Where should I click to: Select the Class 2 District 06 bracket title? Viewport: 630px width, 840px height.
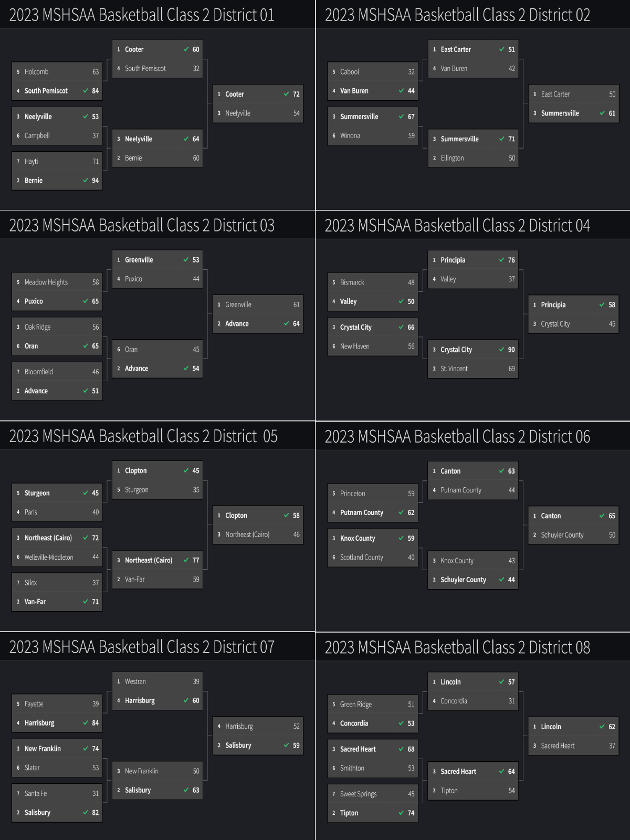[x=457, y=436]
